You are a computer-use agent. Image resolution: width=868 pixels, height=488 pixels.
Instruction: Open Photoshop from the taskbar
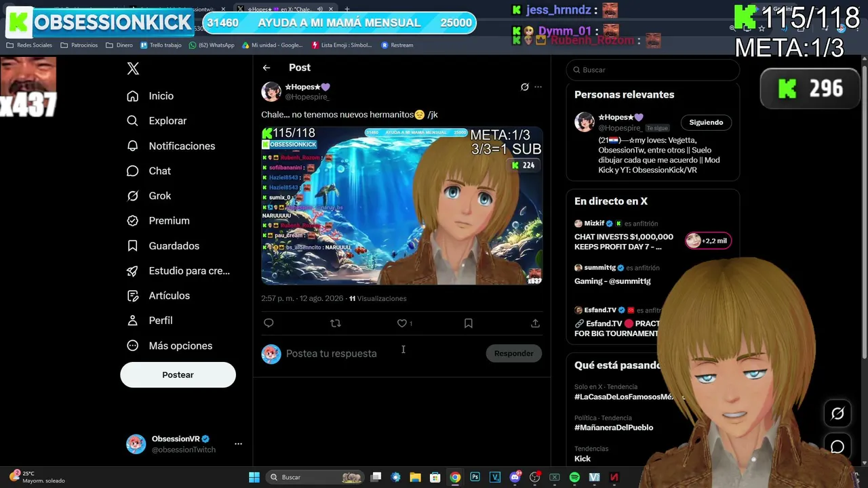tap(475, 477)
